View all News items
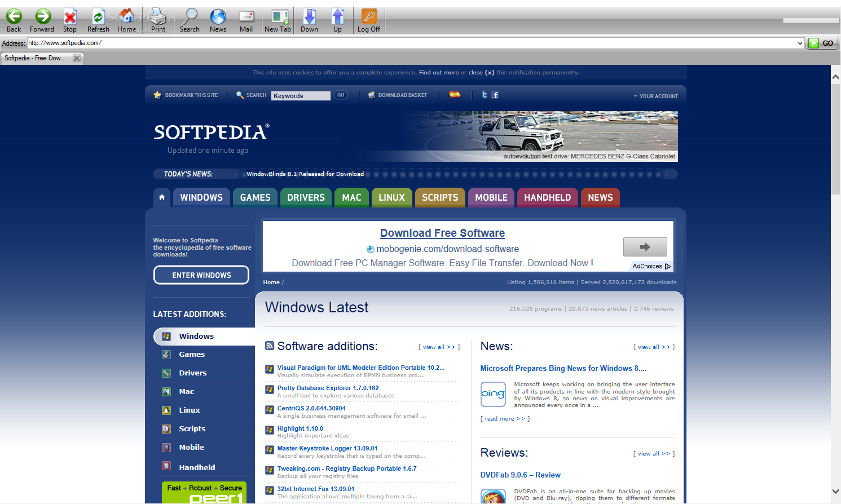The width and height of the screenshot is (841, 504). [x=654, y=347]
